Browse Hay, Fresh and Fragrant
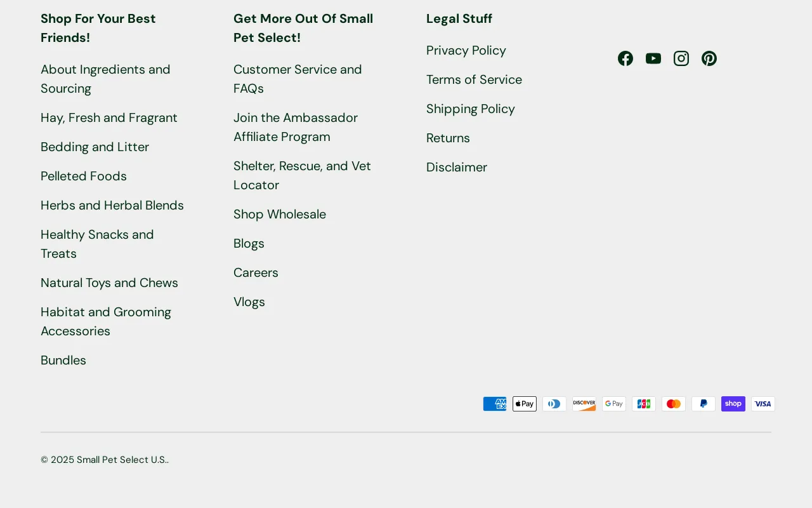The height and width of the screenshot is (508, 812). point(109,117)
